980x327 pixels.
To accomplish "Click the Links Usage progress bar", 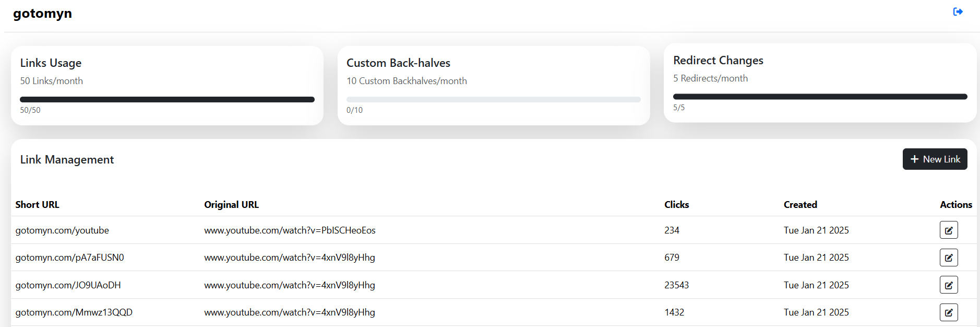I will [167, 99].
